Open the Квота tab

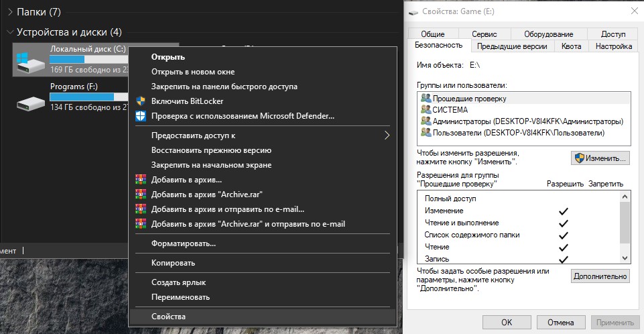(x=571, y=46)
